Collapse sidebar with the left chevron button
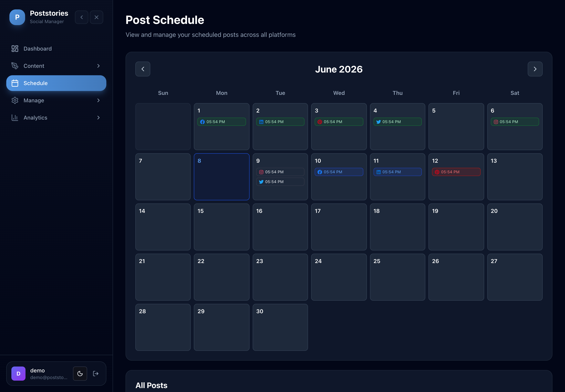 coord(82,17)
